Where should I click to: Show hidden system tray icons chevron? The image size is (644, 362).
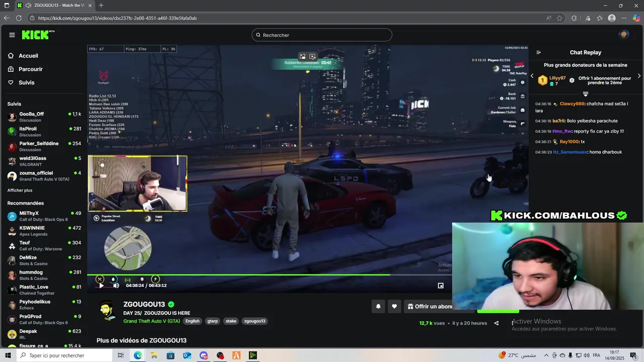pos(546,355)
